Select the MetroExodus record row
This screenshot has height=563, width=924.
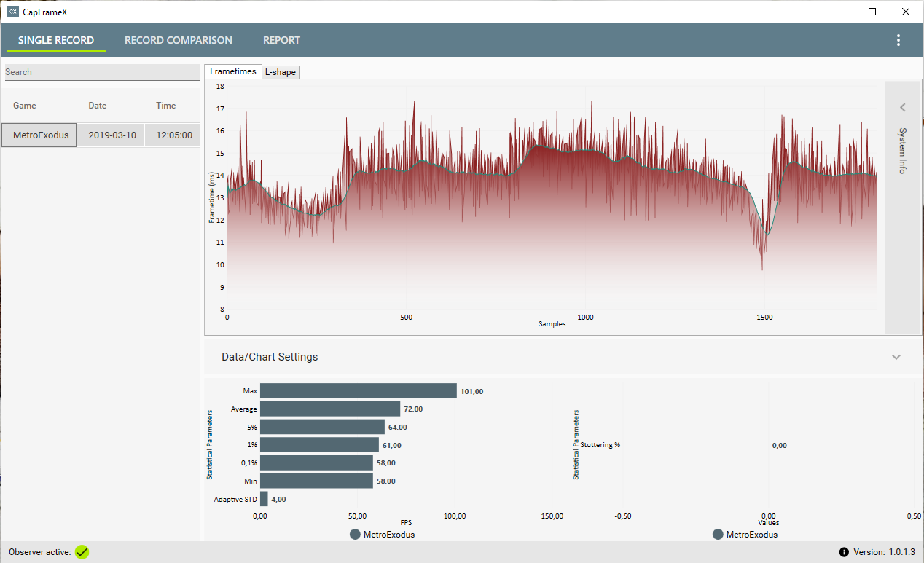[101, 135]
